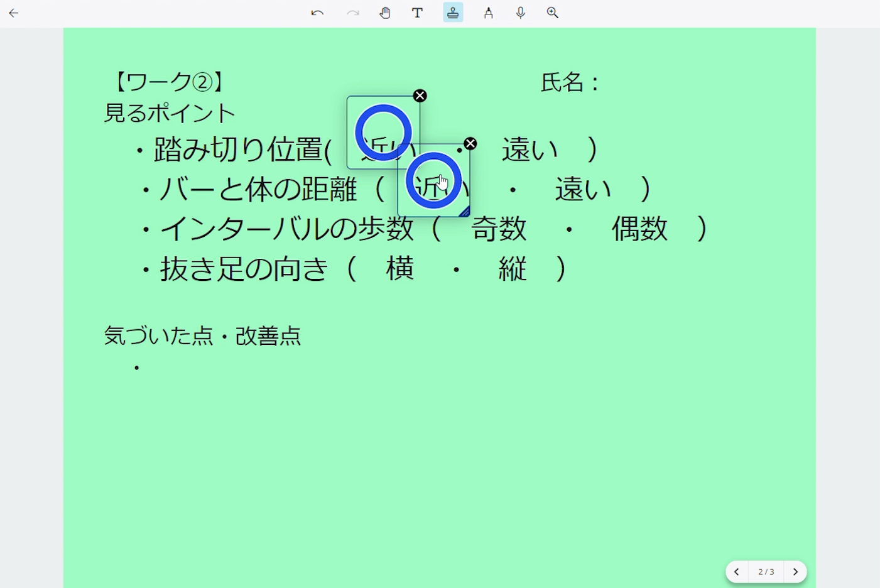Click 遠い in the 踏み切り位置 row
The width and height of the screenshot is (880, 588).
[x=530, y=150]
